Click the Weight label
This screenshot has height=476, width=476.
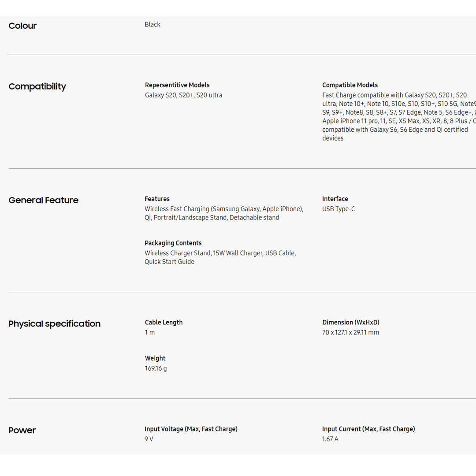pos(155,358)
